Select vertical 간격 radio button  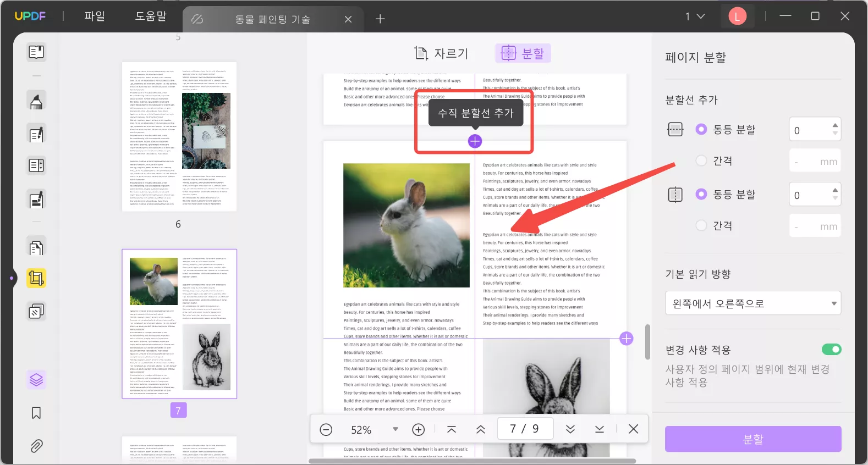coord(701,225)
